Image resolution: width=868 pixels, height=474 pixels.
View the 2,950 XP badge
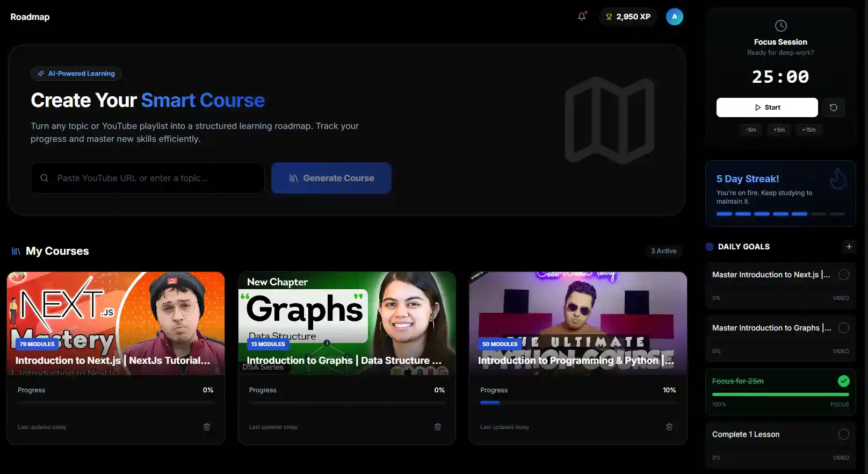click(x=628, y=17)
